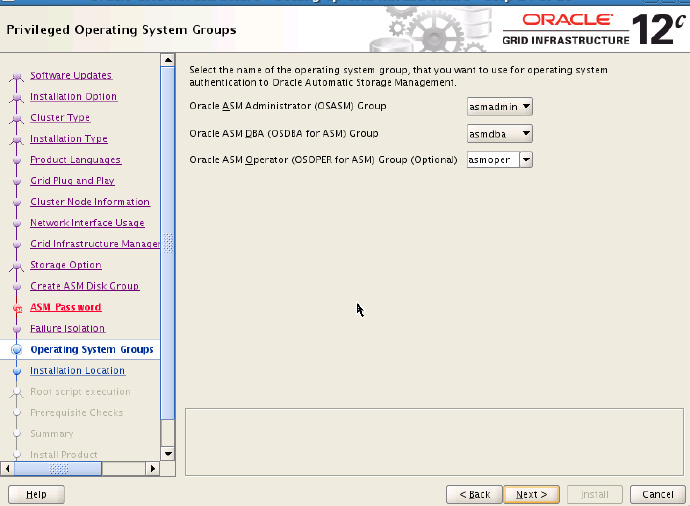This screenshot has width=690, height=506.
Task: Click the asmoper text field of OSOPER combo box
Action: click(x=493, y=160)
